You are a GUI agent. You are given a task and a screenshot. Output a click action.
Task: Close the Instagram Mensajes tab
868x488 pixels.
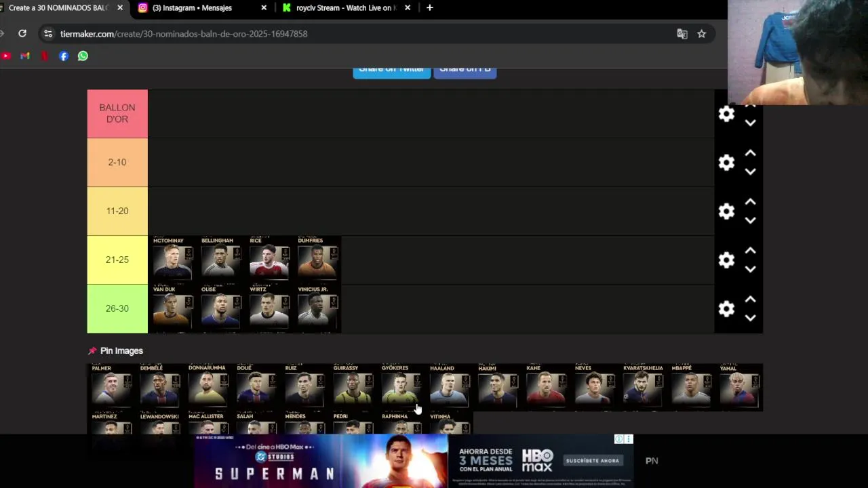[264, 7]
